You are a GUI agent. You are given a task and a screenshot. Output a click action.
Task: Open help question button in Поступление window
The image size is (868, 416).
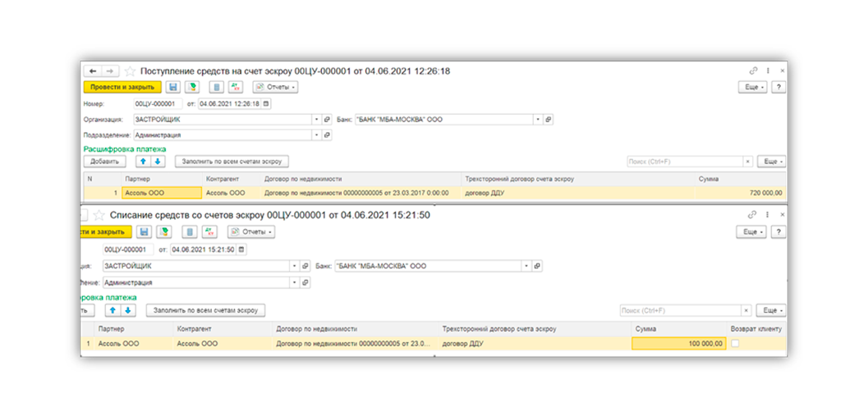(x=778, y=88)
